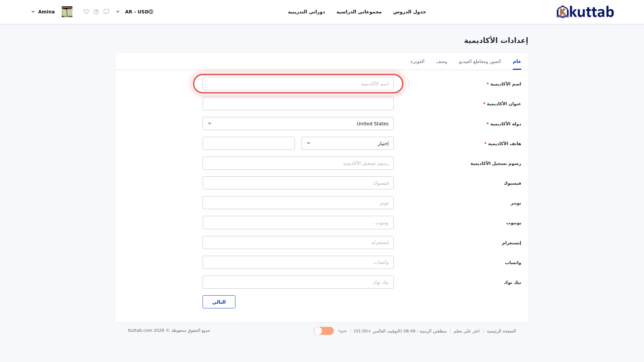This screenshot has width=644, height=362.
Task: Click Amina's profile avatar
Action: point(67,12)
